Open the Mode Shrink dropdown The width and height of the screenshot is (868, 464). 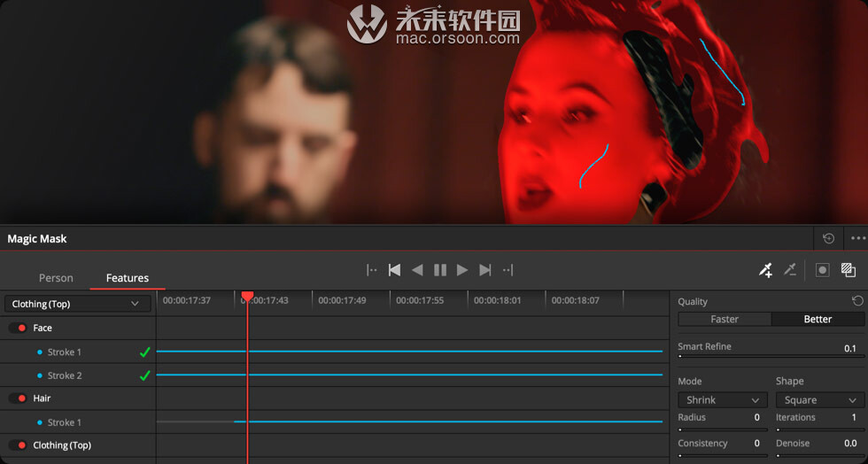coord(723,400)
